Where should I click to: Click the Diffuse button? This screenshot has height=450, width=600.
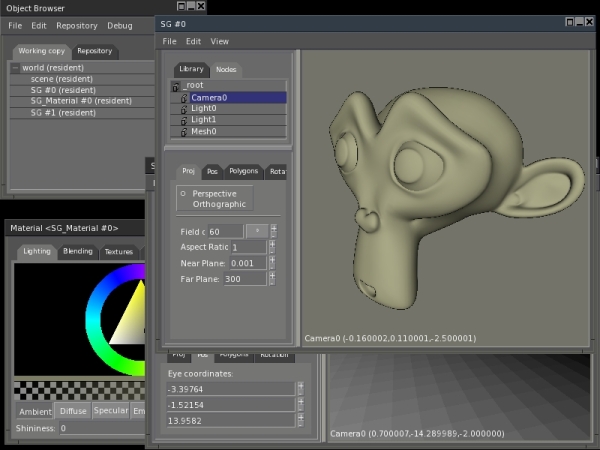[x=73, y=411]
